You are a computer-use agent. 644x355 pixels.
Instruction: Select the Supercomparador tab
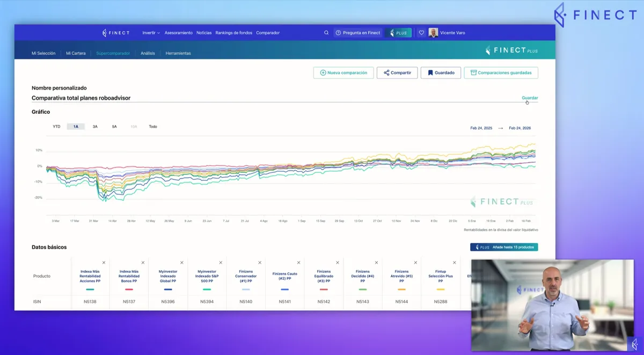coord(113,53)
